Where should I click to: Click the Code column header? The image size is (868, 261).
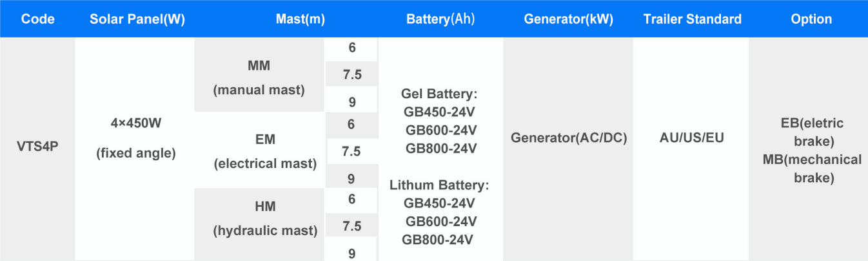[37, 19]
